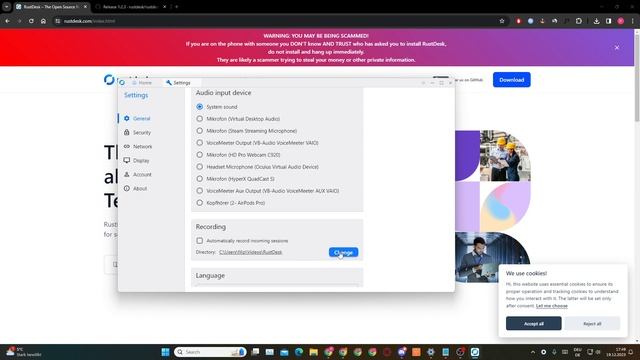
Task: Open File Explorer from taskbar
Action: pos(313,352)
